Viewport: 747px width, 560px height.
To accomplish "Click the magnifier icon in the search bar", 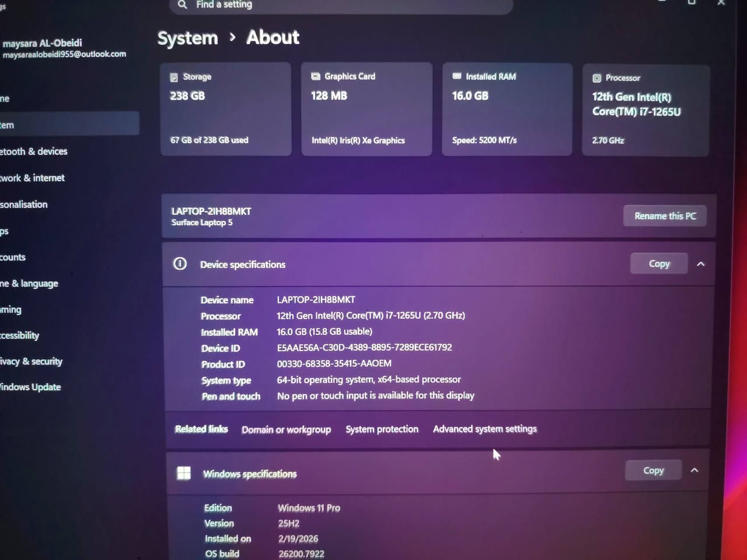I will pos(182,5).
